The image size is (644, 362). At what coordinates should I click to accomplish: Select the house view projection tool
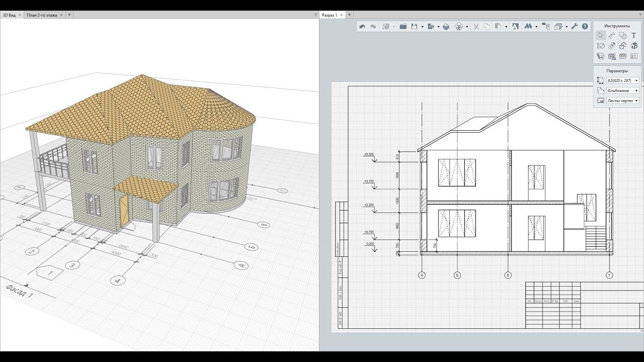623,46
